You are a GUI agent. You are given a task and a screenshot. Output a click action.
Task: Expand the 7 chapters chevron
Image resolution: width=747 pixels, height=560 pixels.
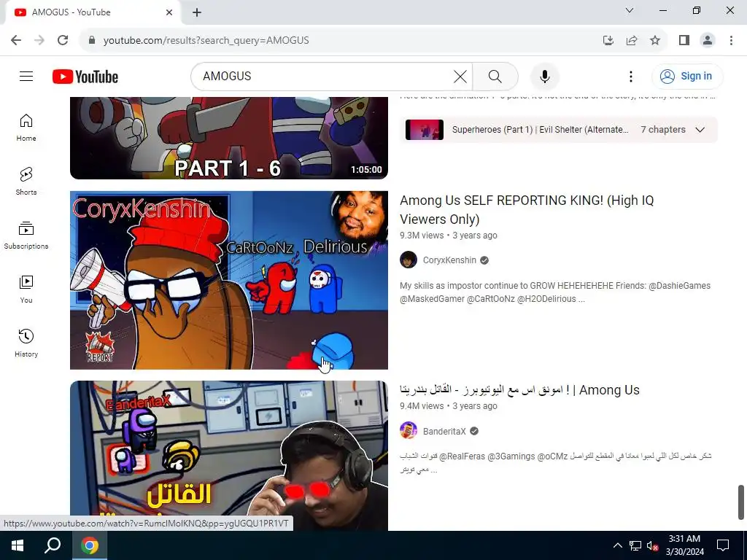pyautogui.click(x=700, y=130)
